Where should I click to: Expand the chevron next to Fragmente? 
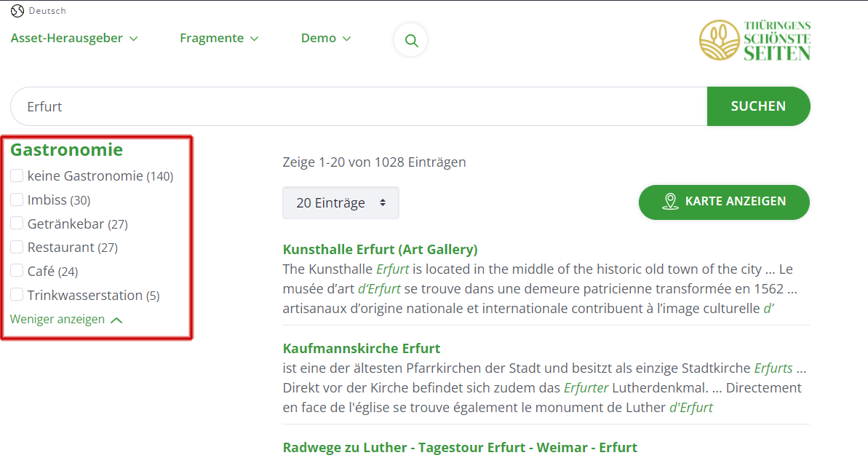tap(254, 39)
